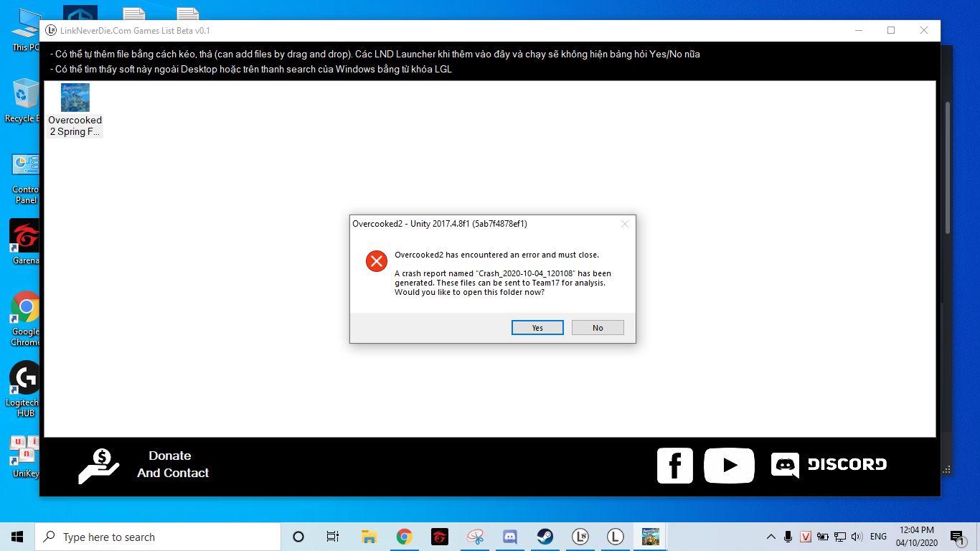Show hidden system tray icons
The height and width of the screenshot is (551, 980).
point(771,537)
